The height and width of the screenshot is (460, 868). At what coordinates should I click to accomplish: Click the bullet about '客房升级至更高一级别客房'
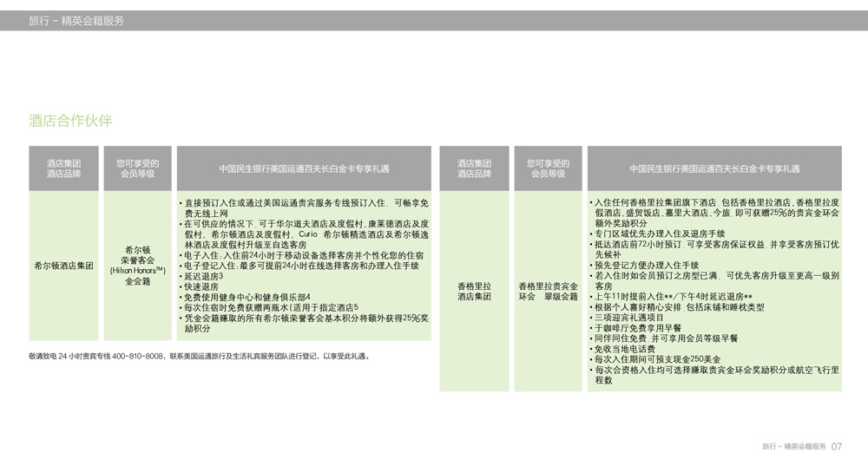714,281
